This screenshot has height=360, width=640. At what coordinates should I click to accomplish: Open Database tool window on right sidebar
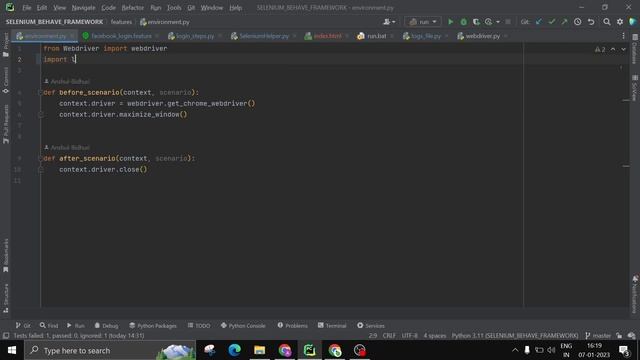634,49
